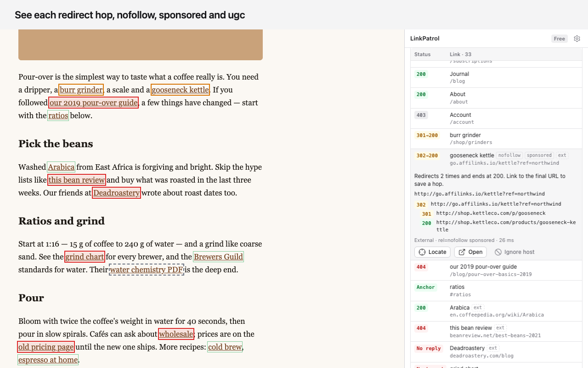Screen dimensions: 588x368
Task: Click the LinkPatrol panel title
Action: [x=425, y=39]
